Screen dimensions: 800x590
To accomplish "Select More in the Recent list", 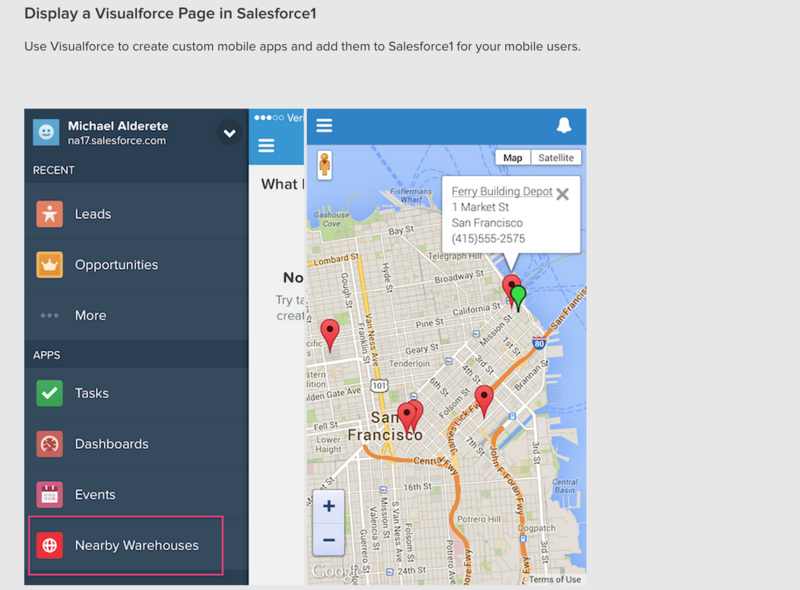I will [x=136, y=315].
